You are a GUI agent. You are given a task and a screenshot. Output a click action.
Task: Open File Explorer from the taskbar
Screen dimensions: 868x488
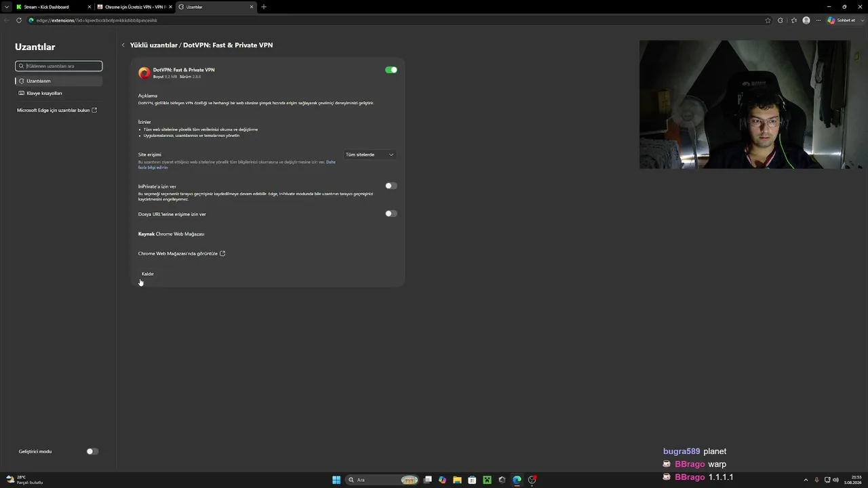(x=457, y=480)
